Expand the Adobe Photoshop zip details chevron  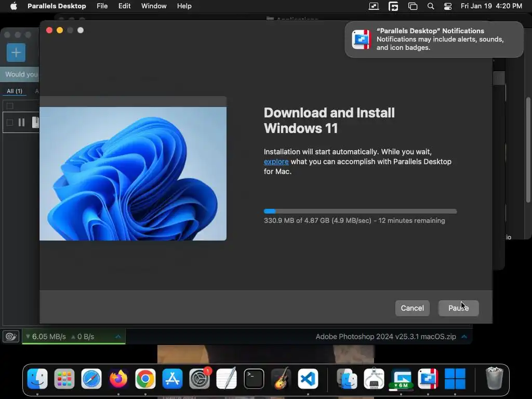[x=464, y=337]
